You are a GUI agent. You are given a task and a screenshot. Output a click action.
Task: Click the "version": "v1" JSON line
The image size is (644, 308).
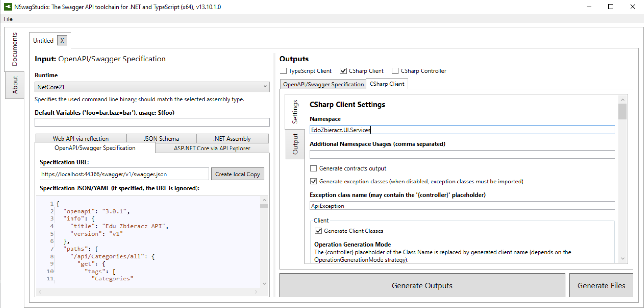click(x=96, y=234)
